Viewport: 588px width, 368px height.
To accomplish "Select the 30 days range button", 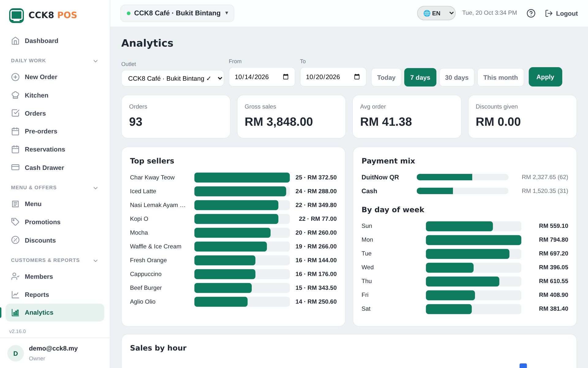I will 457,77.
